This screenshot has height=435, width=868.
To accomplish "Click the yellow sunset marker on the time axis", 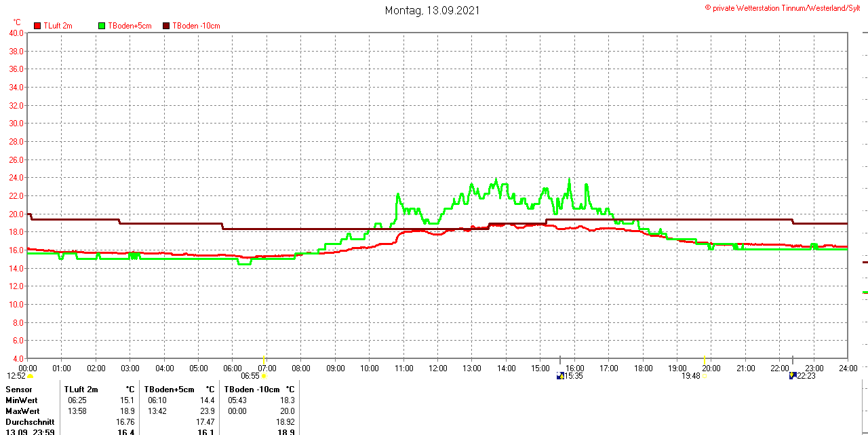I will pyautogui.click(x=705, y=358).
